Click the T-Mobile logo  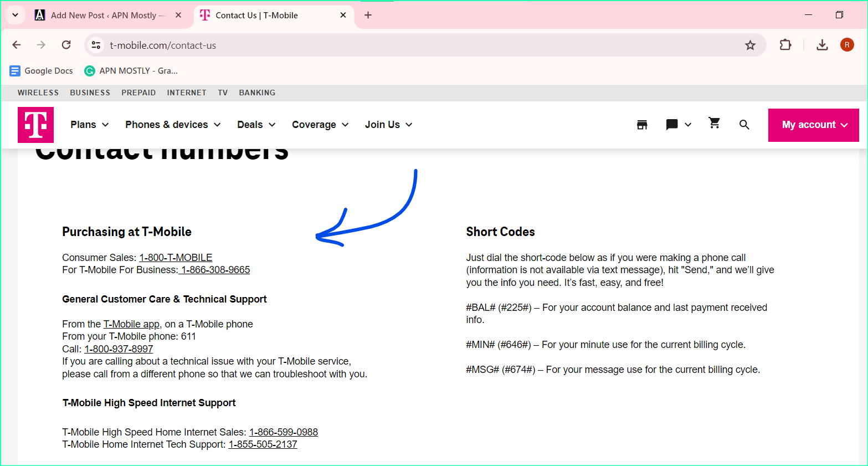pyautogui.click(x=35, y=125)
